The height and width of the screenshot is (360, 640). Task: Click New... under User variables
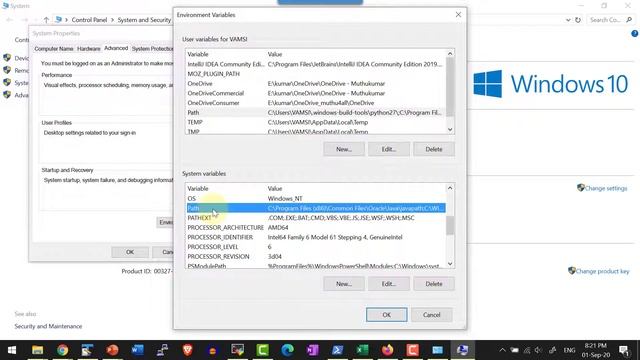pos(344,149)
